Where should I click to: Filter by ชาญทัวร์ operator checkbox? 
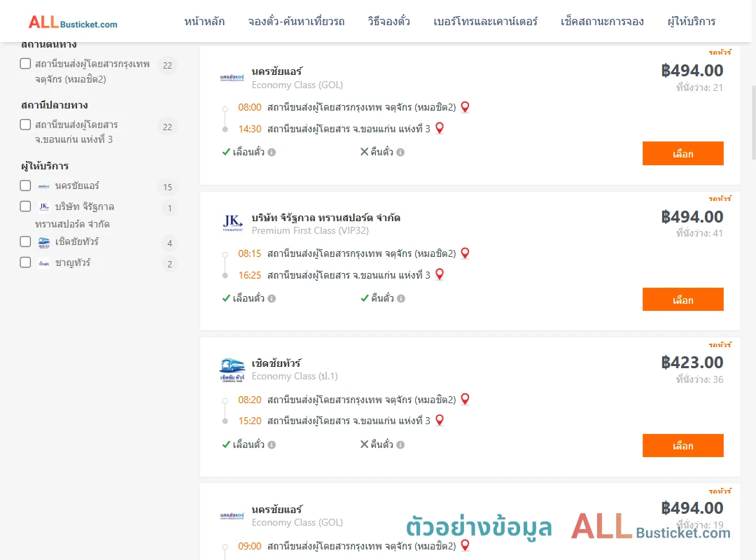point(26,262)
